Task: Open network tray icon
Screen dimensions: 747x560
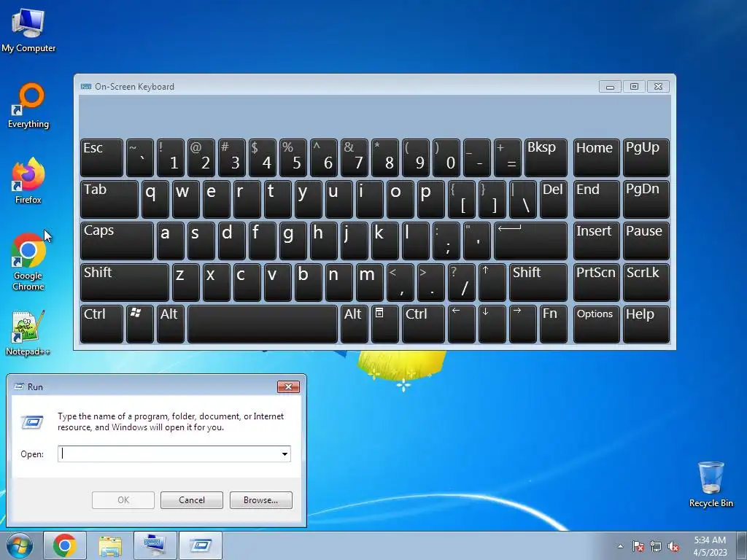Action: [656, 546]
